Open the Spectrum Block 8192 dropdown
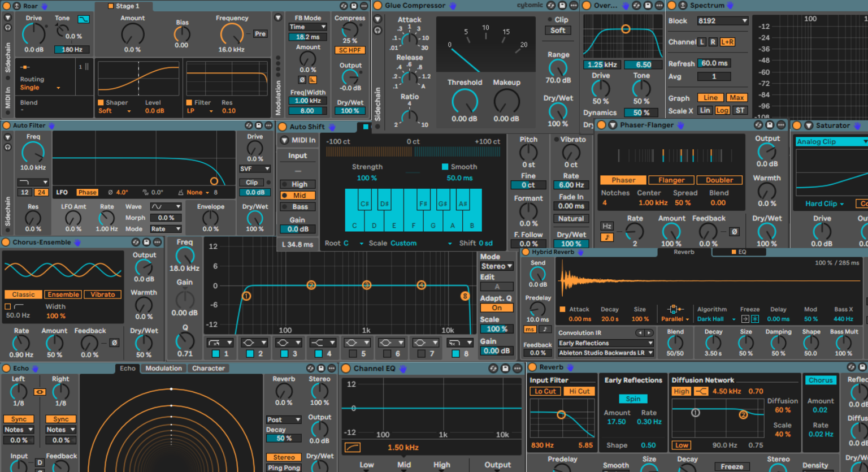868x472 pixels. point(723,21)
